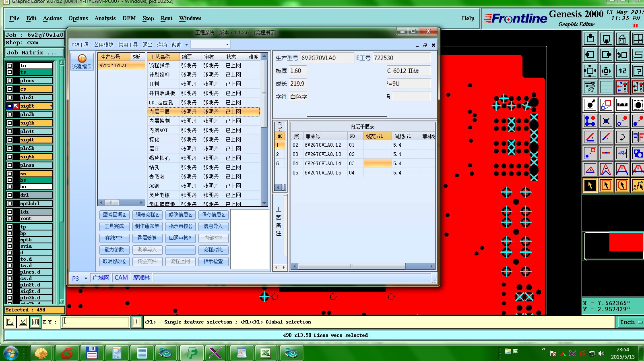Toggle the checkbox for layer sig2t
Image resolution: width=644 pixels, height=361 pixels.
(10, 106)
